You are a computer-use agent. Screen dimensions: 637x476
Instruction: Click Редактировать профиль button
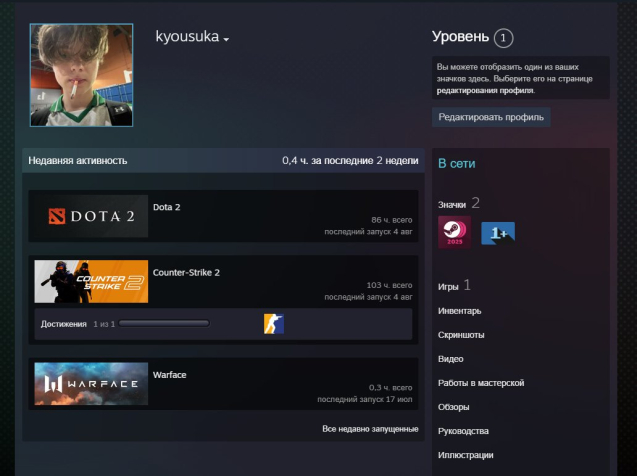(x=491, y=117)
